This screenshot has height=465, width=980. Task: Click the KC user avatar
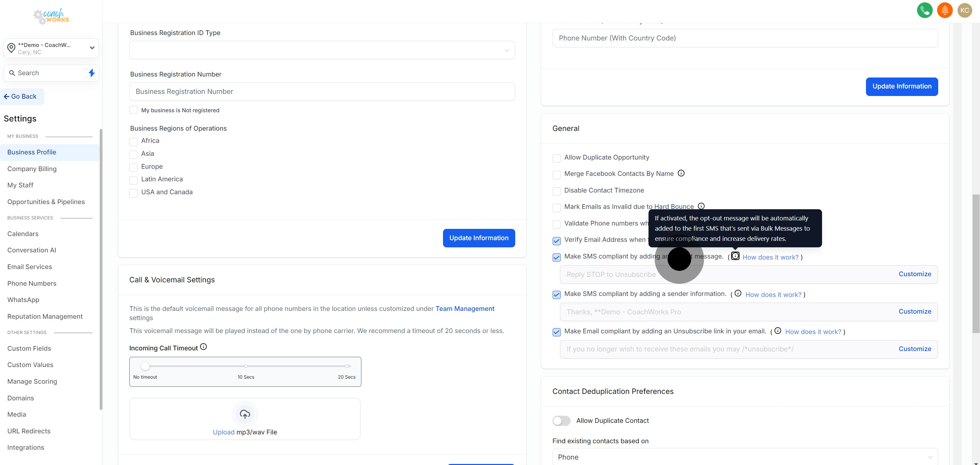965,10
